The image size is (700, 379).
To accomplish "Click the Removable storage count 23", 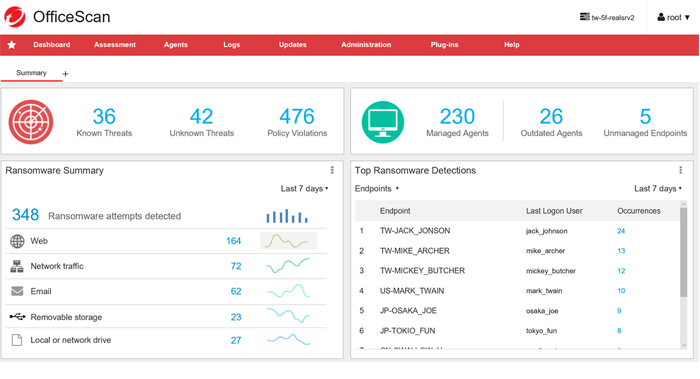I will point(236,317).
